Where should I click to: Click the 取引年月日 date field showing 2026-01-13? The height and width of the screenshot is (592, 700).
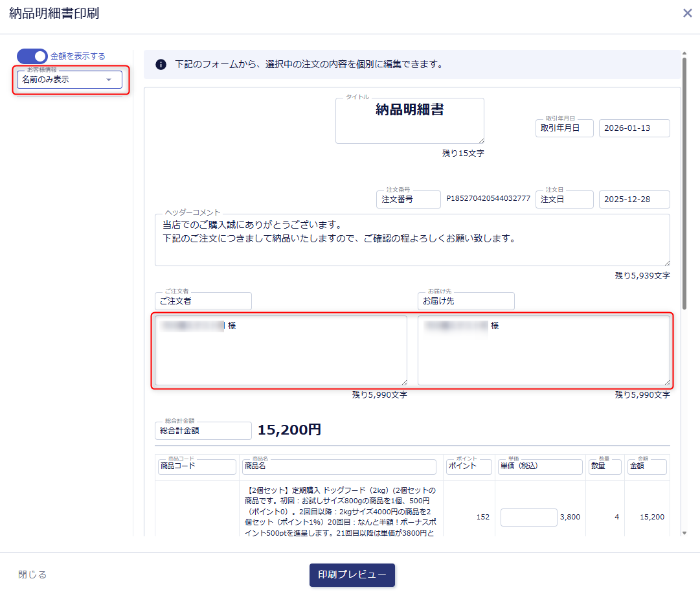coord(634,128)
